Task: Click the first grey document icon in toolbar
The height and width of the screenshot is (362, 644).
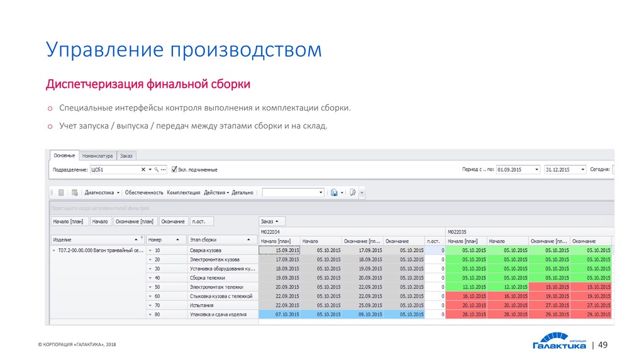Action: [x=61, y=192]
